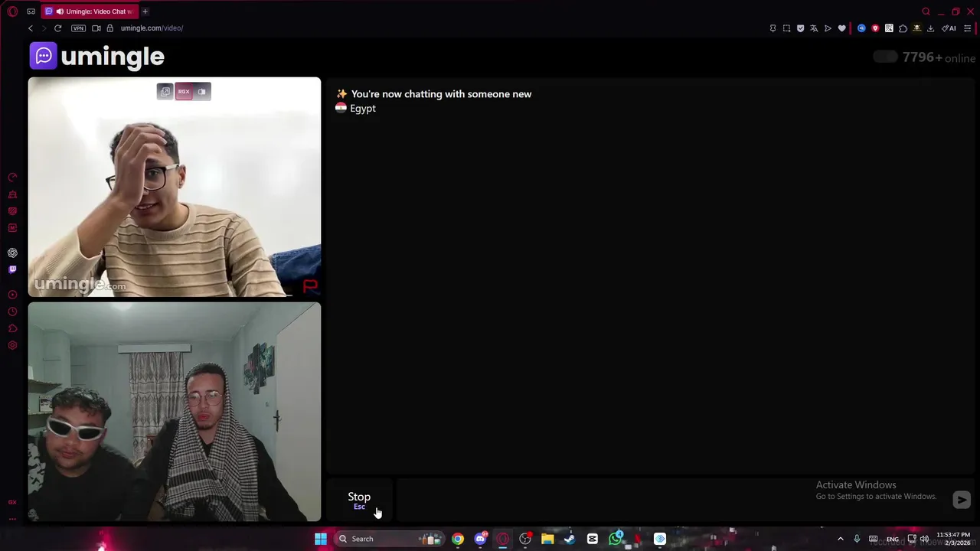The width and height of the screenshot is (980, 551).
Task: Open WhatsApp from the taskbar
Action: click(615, 539)
